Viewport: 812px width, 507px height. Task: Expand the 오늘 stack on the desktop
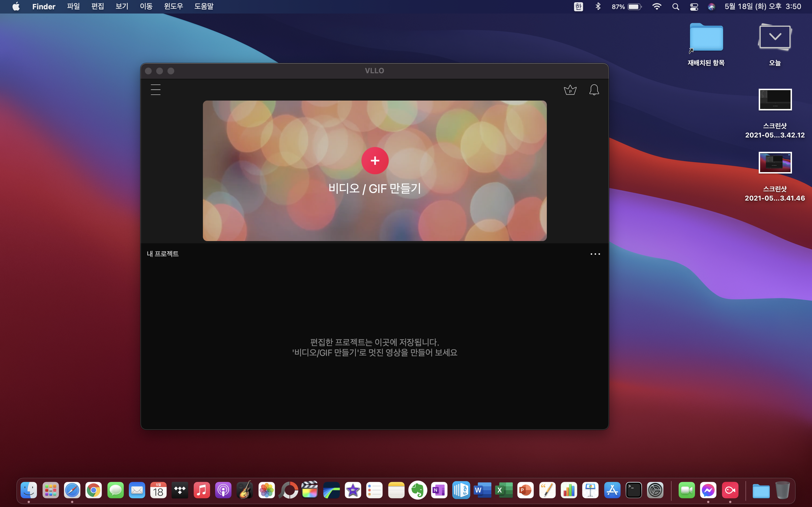[775, 37]
